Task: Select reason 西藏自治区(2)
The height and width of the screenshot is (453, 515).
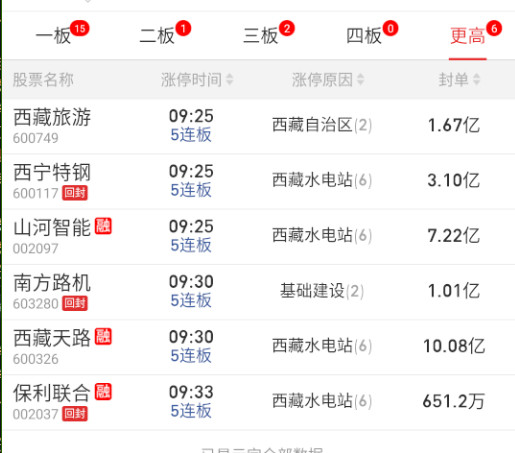Action: [322, 125]
